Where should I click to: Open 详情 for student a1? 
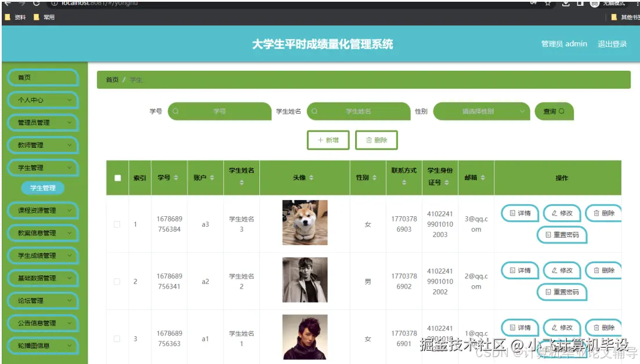click(520, 327)
